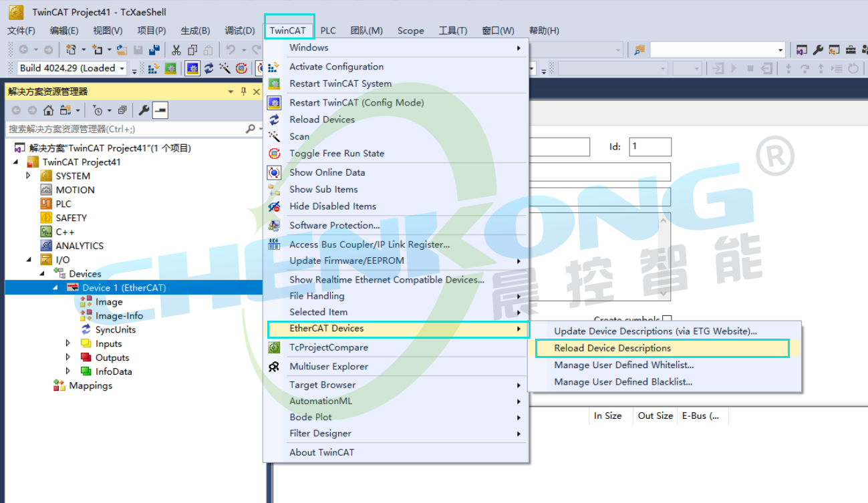
Task: Click the In Size column header
Action: [x=607, y=415]
